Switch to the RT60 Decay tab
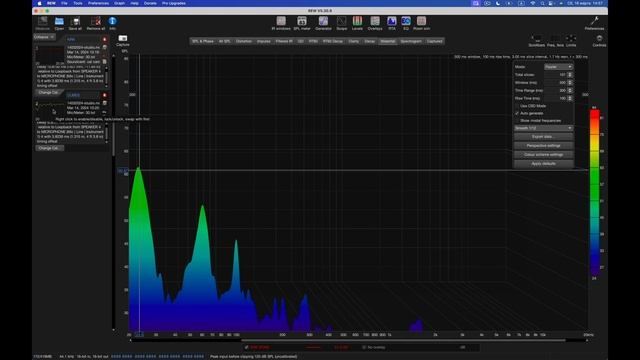640x360 pixels. 333,41
